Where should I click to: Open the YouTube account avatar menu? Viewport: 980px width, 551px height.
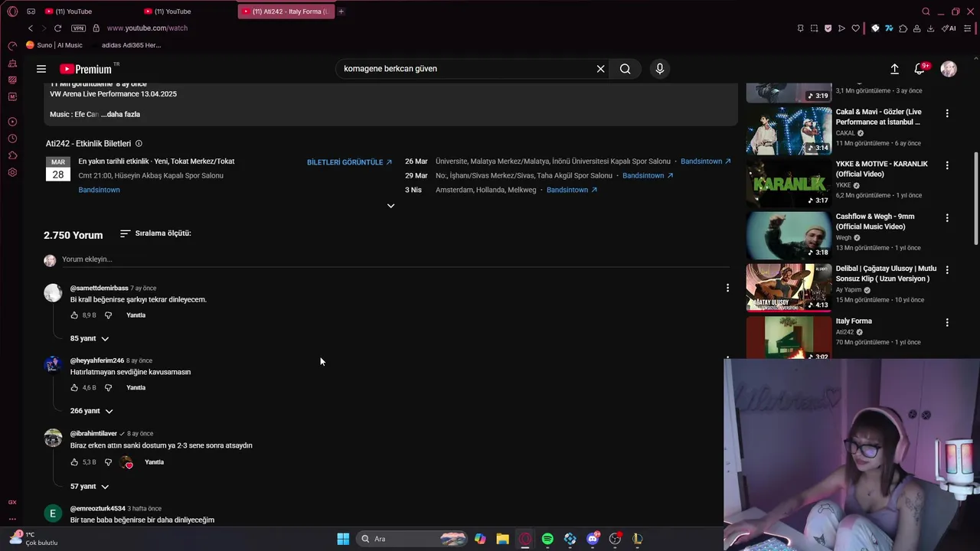tap(949, 69)
